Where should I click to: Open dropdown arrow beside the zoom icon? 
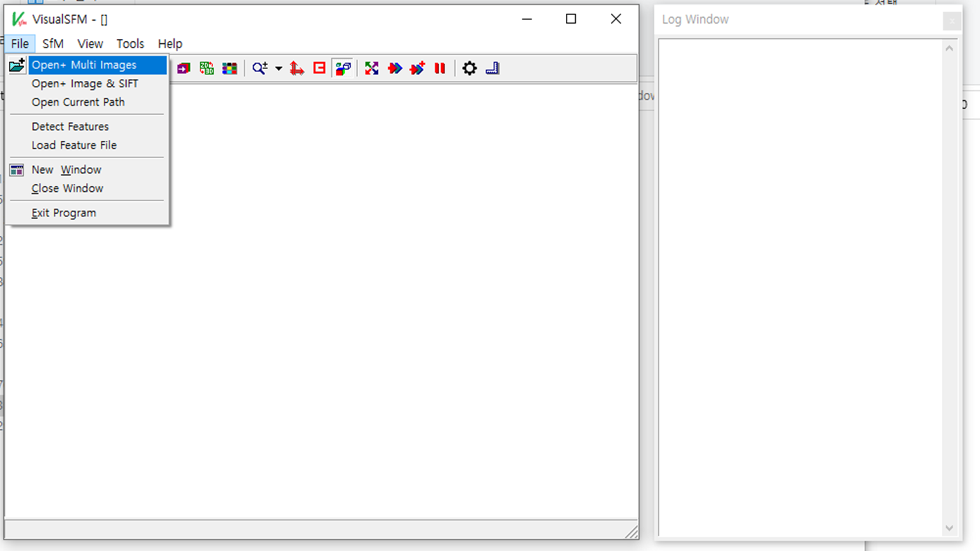coord(278,68)
